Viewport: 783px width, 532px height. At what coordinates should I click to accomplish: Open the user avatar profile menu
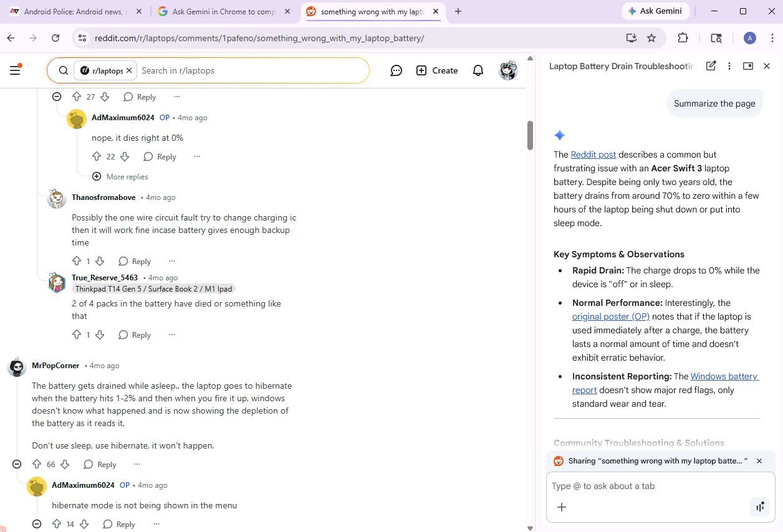pos(508,70)
